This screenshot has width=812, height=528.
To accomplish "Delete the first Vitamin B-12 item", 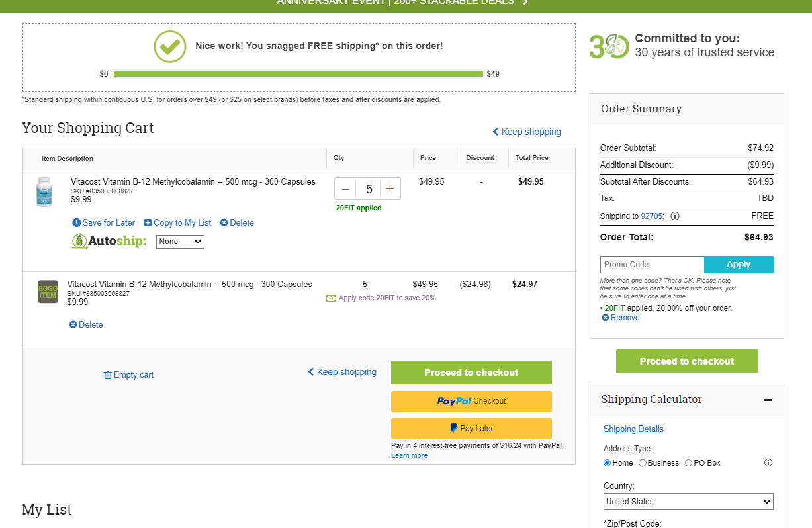I will [237, 223].
